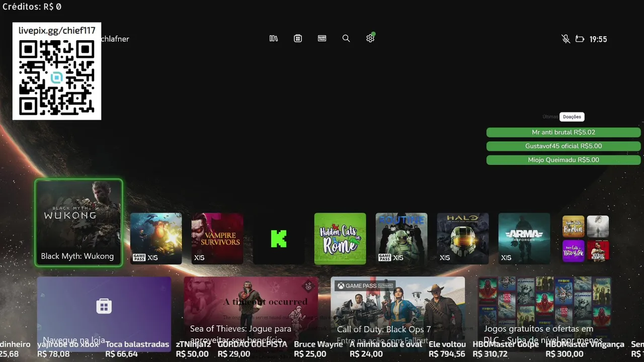Click the store bag icon on purple card
644x362 pixels.
click(104, 306)
